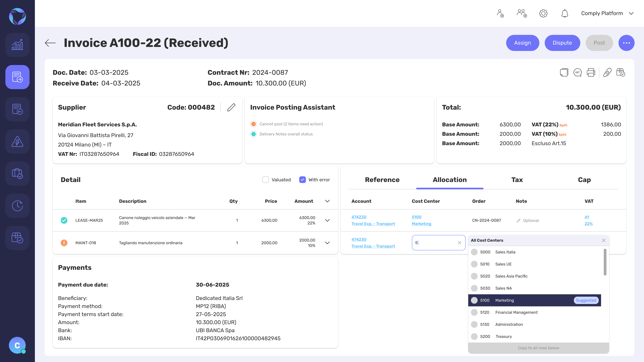Open the Comply Platform dropdown
644x362 pixels.
[608, 13]
